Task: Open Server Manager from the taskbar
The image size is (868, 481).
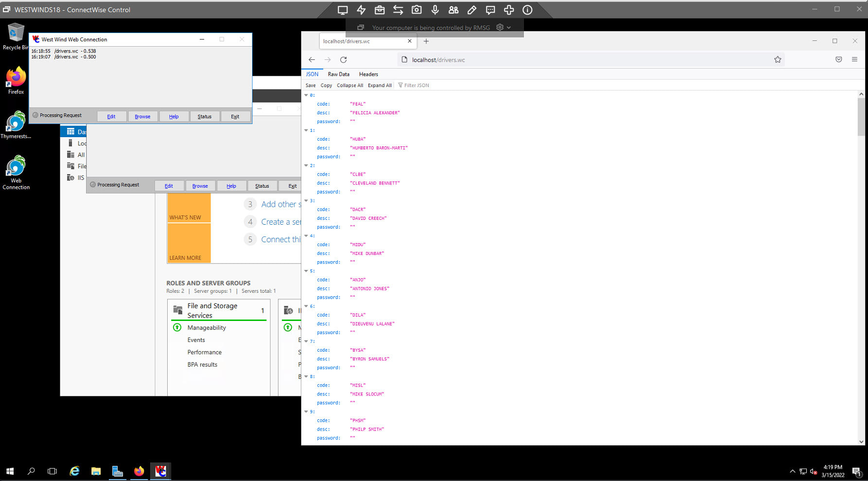Action: [x=117, y=471]
